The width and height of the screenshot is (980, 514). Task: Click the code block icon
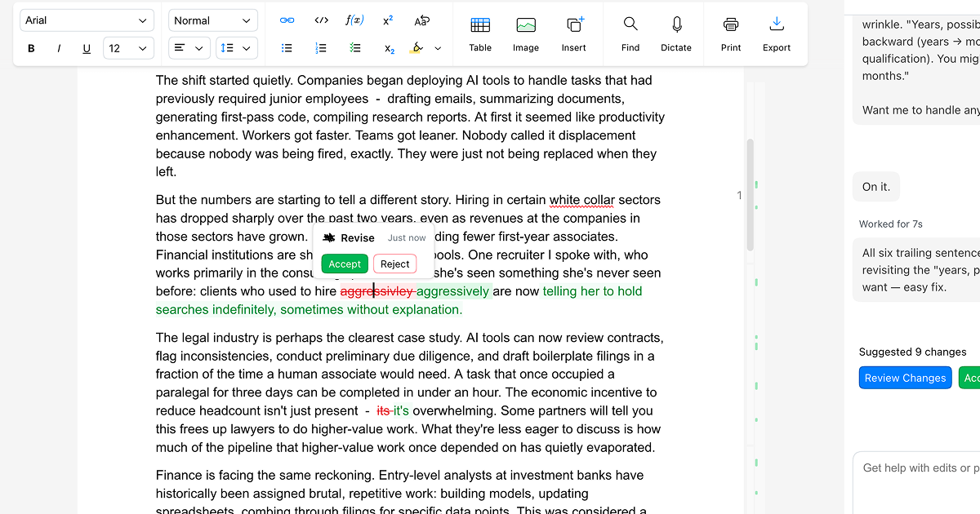[322, 20]
